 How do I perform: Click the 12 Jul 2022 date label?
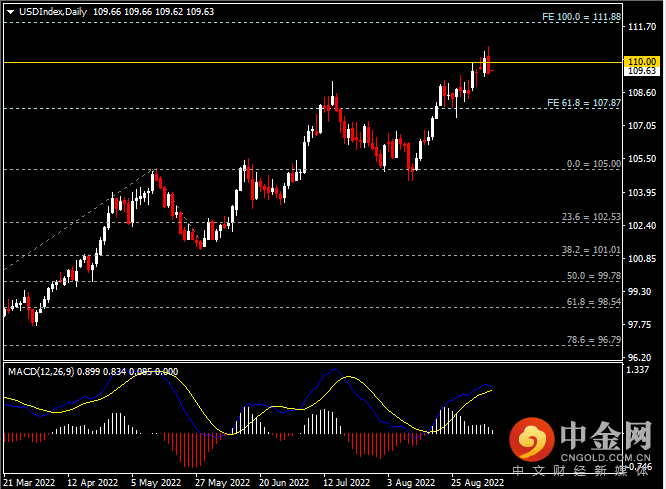click(x=346, y=483)
